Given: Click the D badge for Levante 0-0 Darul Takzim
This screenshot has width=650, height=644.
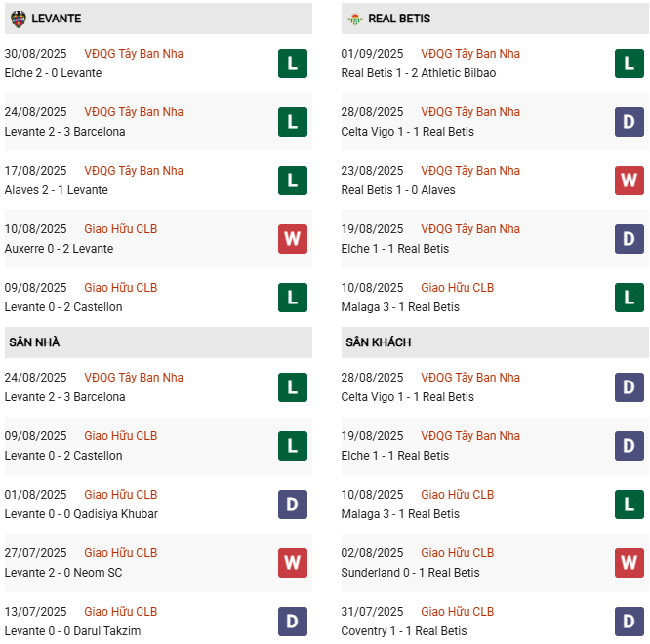Looking at the screenshot, I should [293, 622].
